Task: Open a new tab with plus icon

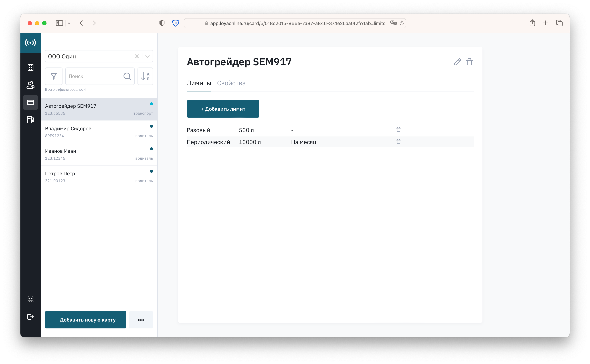Action: tap(545, 23)
